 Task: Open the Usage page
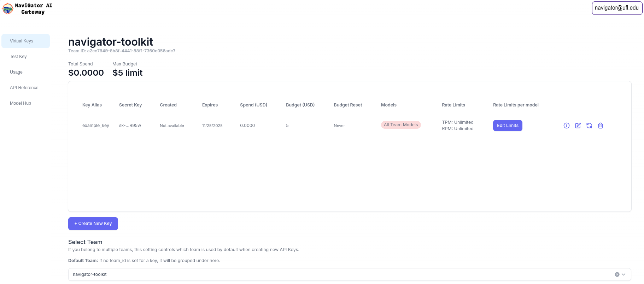click(x=26, y=72)
